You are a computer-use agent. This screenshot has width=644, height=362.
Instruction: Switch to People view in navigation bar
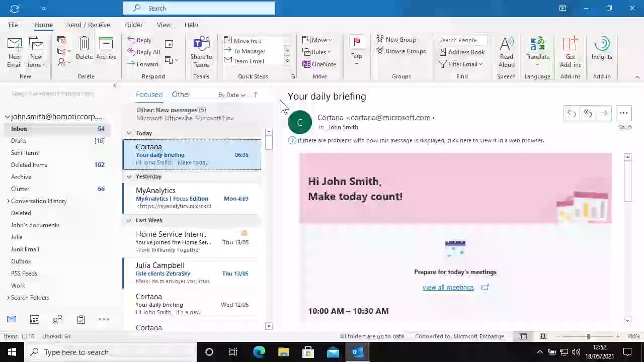pos(58,319)
